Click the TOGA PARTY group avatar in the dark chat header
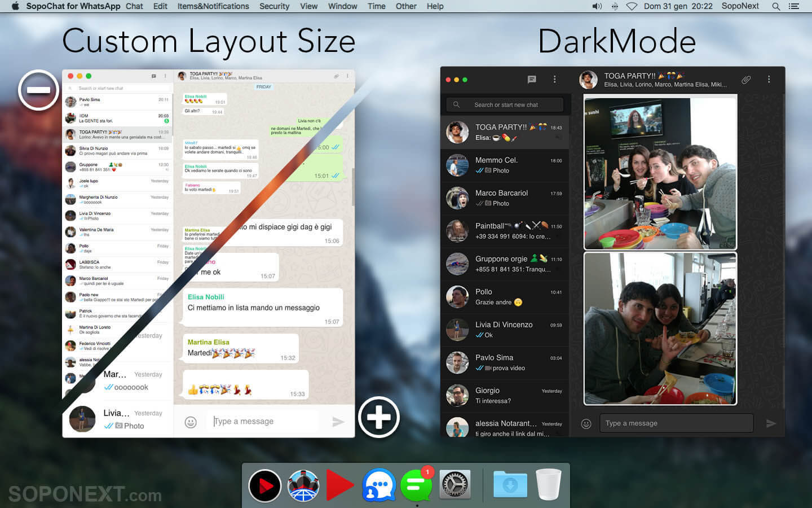The width and height of the screenshot is (812, 508). tap(588, 80)
